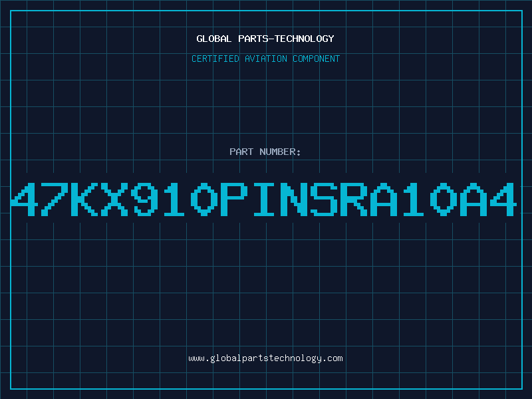This screenshot has height=399, width=532.
Task: Click the digit 7 in the part number
Action: pyautogui.click(x=55, y=199)
